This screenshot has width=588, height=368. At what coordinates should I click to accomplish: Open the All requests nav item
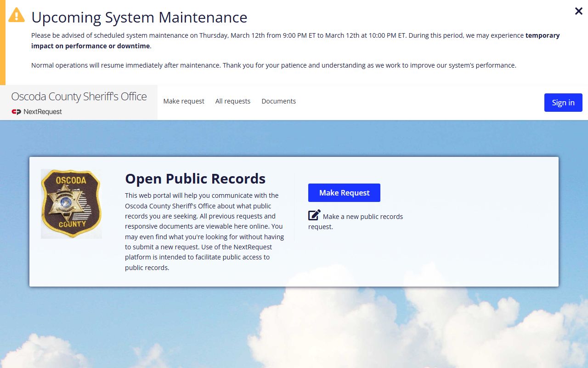[233, 101]
